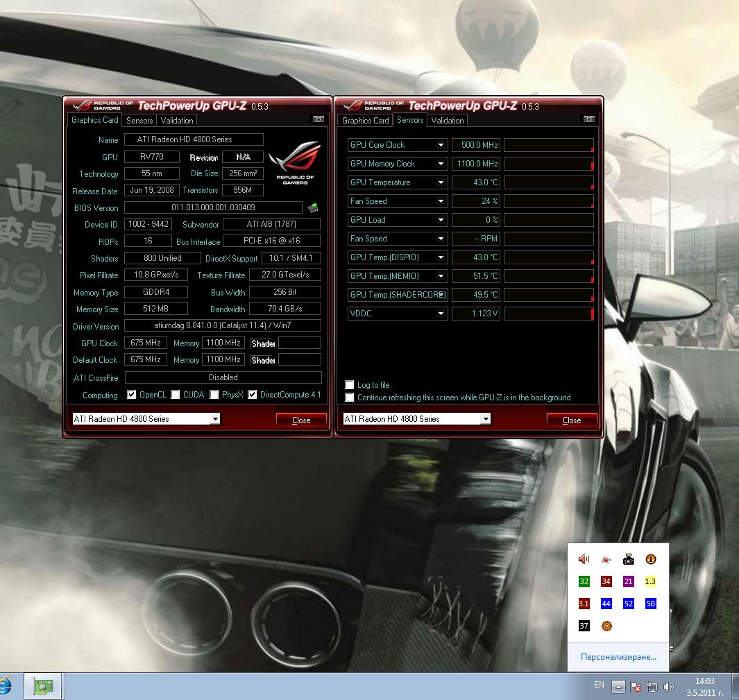Click the EN language indicator
The height and width of the screenshot is (700, 739).
pyautogui.click(x=599, y=685)
